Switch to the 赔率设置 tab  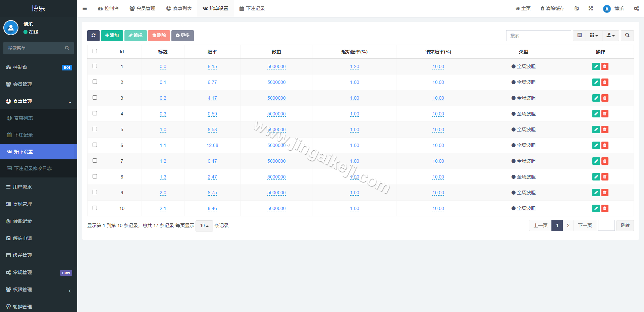click(215, 8)
